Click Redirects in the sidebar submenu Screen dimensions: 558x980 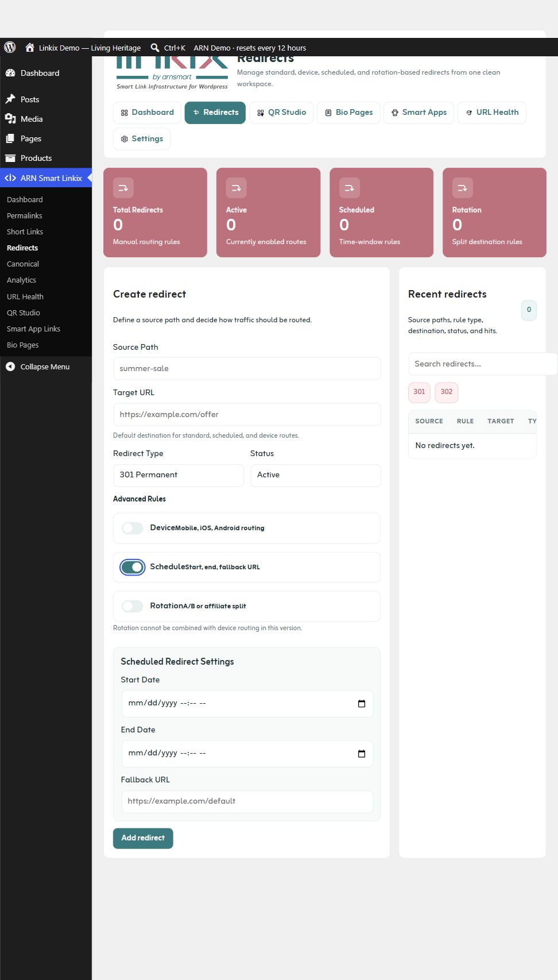point(22,248)
